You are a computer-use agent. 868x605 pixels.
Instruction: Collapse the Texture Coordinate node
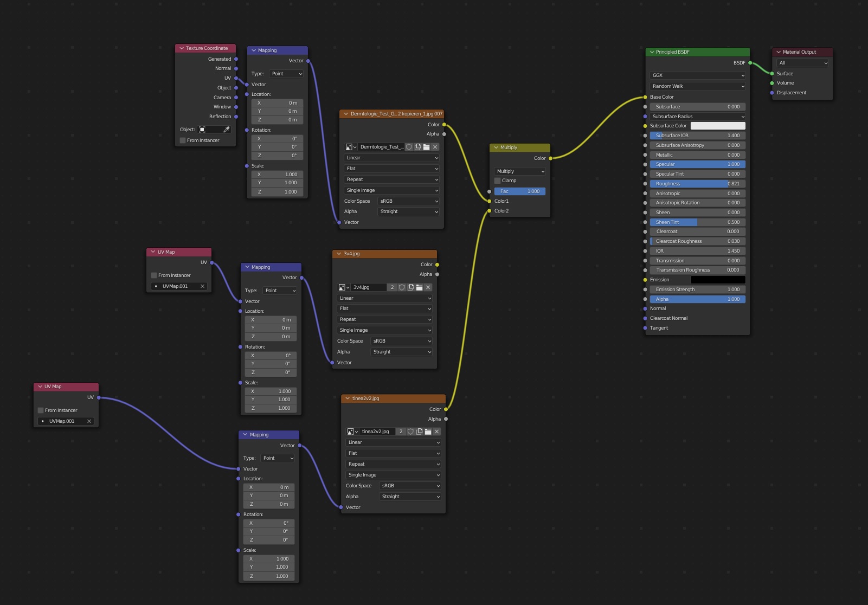pyautogui.click(x=181, y=48)
